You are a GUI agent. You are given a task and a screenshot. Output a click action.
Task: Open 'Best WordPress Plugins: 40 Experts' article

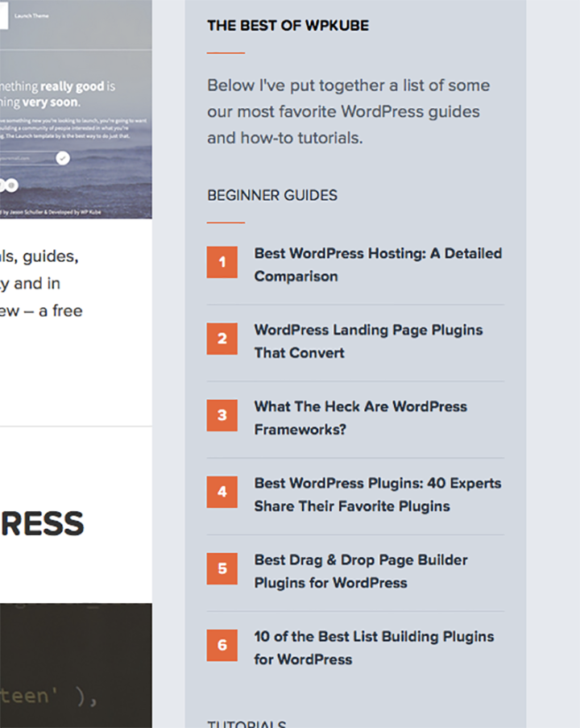pos(378,494)
